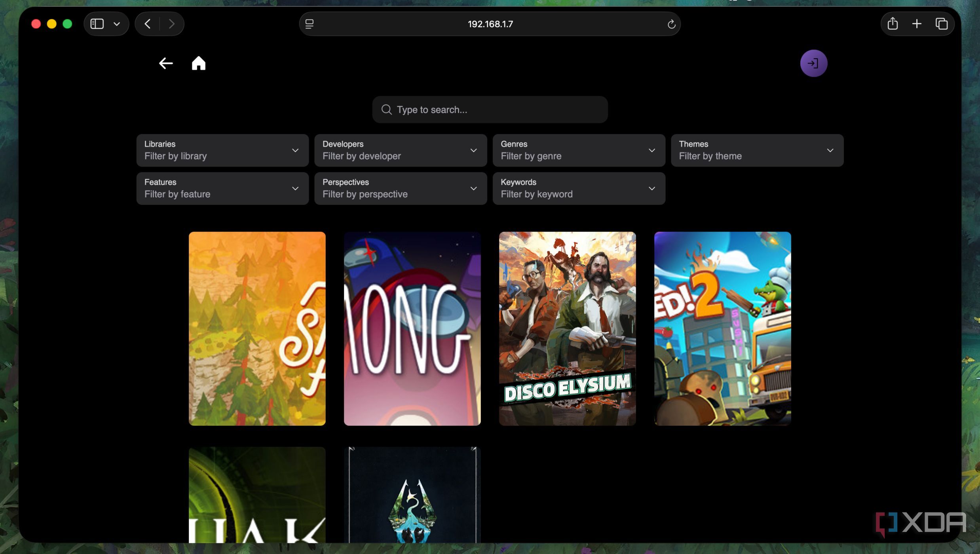Click the Safari sidebar toggle icon
The image size is (980, 554).
click(97, 24)
